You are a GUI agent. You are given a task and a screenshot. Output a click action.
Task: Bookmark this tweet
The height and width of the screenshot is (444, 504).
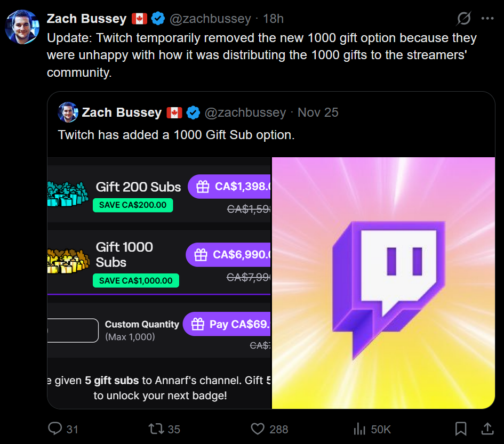460,429
